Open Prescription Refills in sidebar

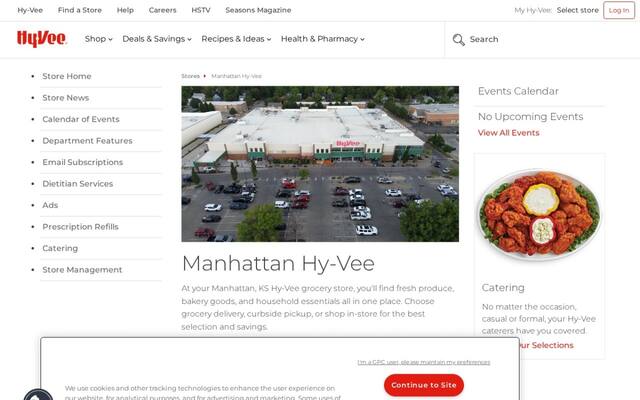point(80,227)
